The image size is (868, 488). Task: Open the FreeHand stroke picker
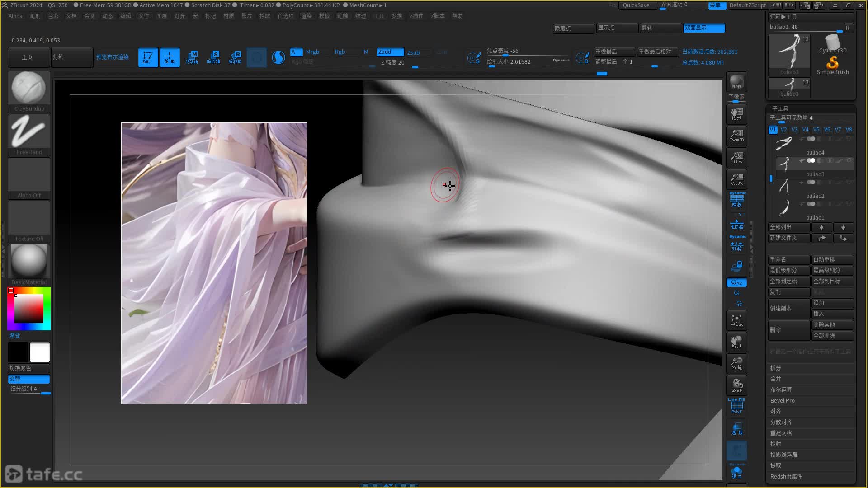click(x=29, y=135)
